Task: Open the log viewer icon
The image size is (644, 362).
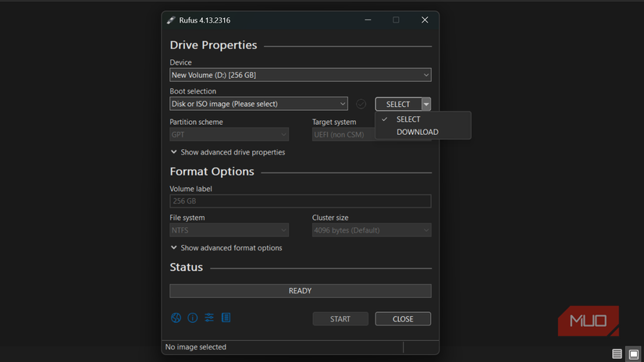Action: tap(226, 318)
